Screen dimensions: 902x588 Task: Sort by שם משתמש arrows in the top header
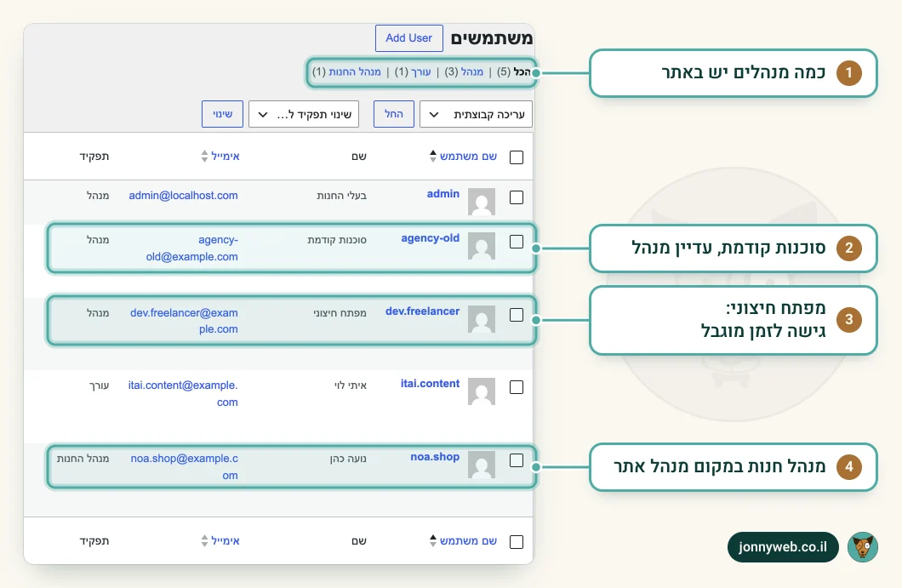(432, 156)
